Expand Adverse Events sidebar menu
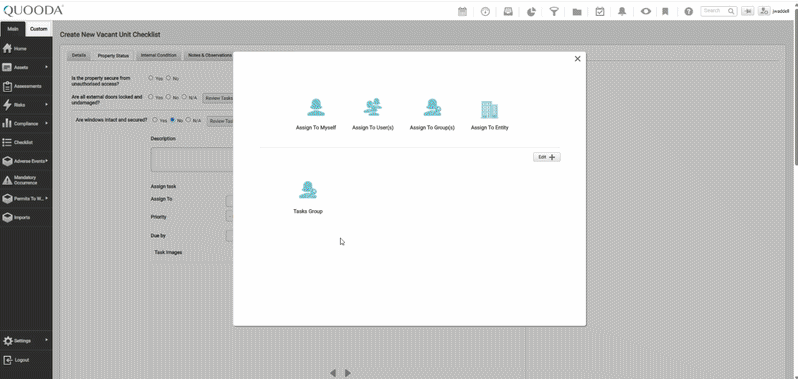Viewport: 798px width, 379px height. coord(26,161)
